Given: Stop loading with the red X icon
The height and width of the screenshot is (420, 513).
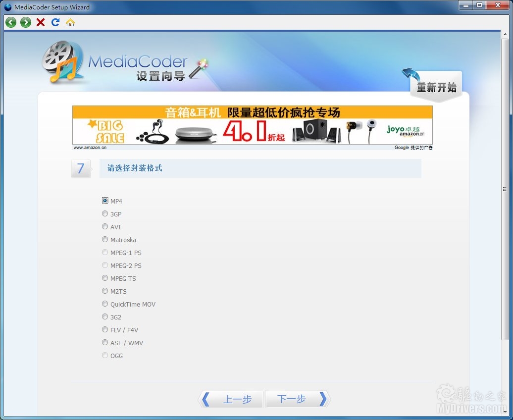Looking at the screenshot, I should click(x=41, y=22).
